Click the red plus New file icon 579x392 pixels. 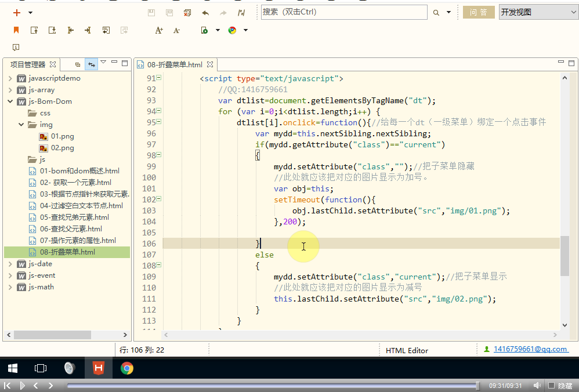17,12
